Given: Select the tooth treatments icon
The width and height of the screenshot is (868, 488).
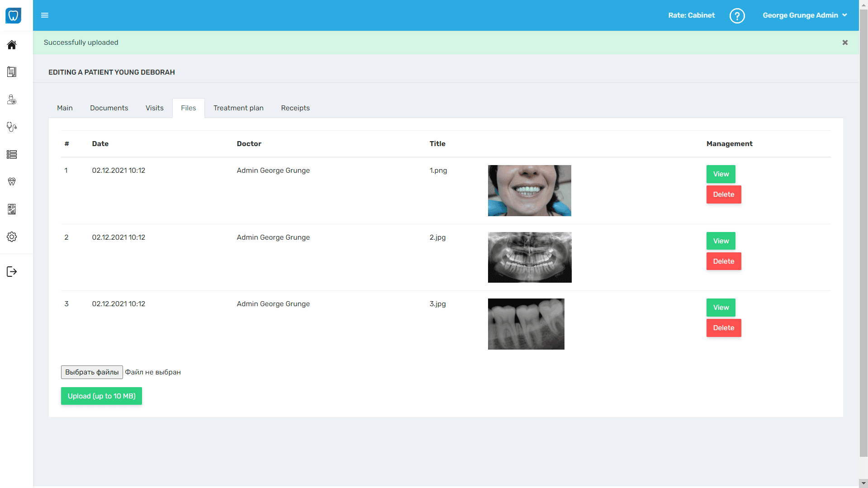Looking at the screenshot, I should (12, 182).
